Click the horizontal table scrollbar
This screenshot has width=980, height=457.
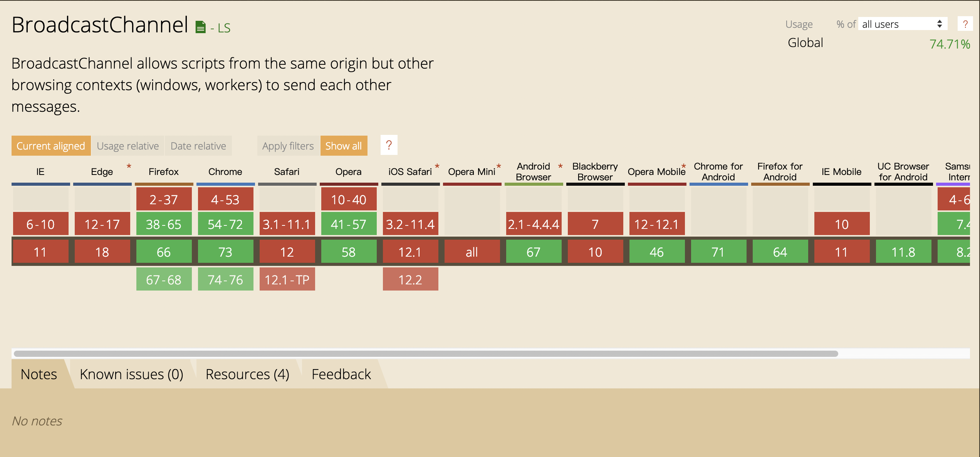[x=426, y=353]
